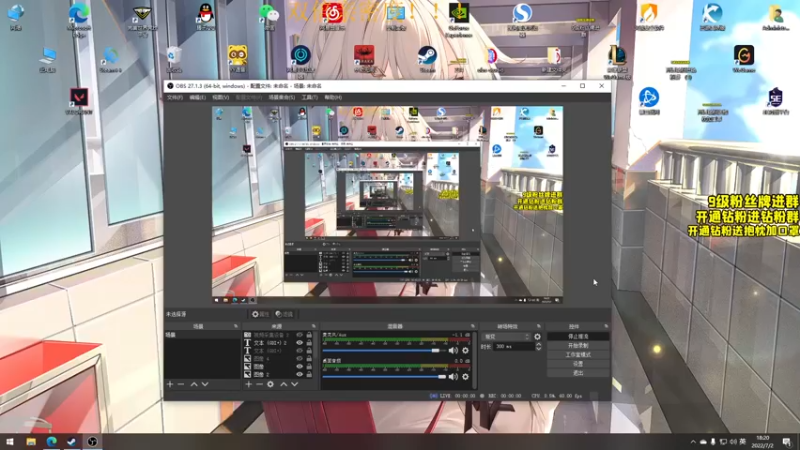The height and width of the screenshot is (450, 800).
Task: Pop out the 转场特效 dock panel
Action: coord(539,326)
